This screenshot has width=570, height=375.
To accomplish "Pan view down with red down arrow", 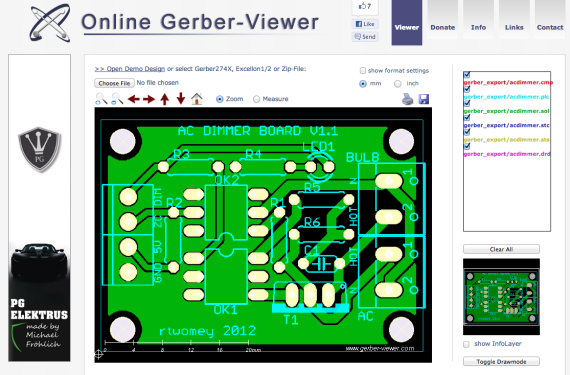I will 181,98.
